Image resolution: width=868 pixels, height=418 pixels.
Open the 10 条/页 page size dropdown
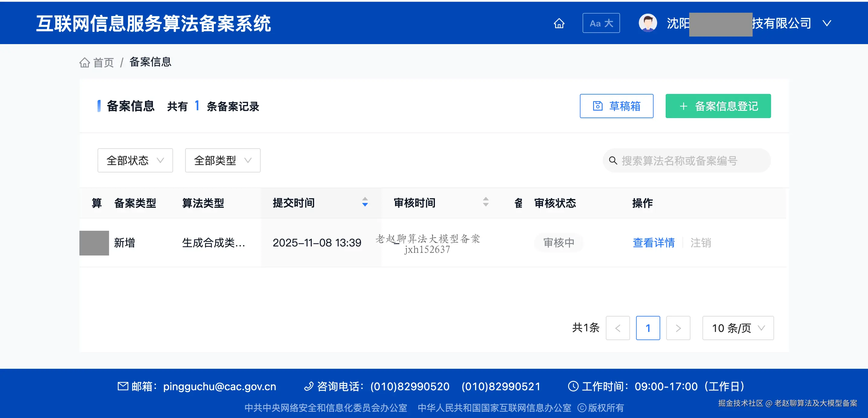pyautogui.click(x=738, y=328)
